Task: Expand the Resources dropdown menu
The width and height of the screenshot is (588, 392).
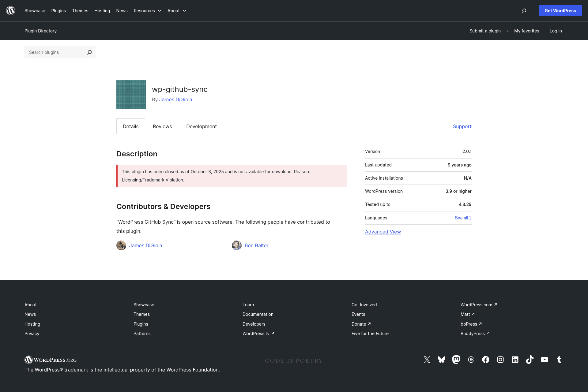Action: tap(147, 11)
